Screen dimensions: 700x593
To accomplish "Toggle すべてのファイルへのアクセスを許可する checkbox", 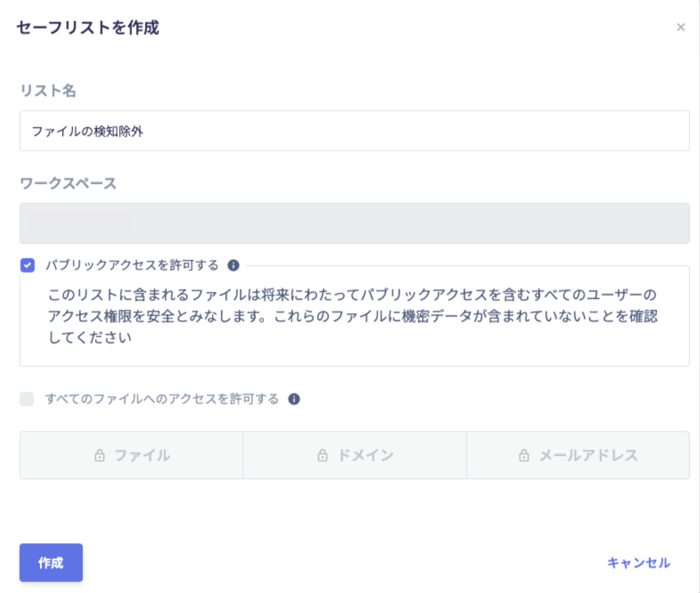I will coord(27,399).
